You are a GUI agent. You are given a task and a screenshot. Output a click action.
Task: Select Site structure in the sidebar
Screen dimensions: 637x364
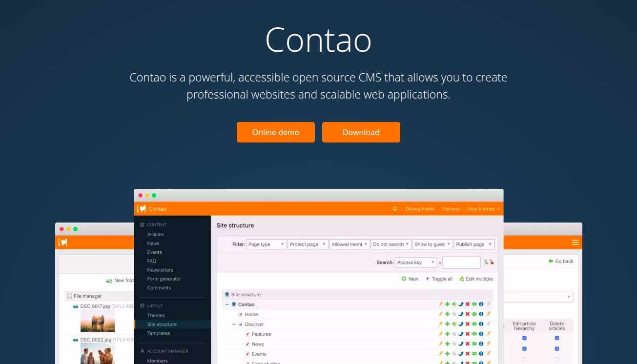162,324
